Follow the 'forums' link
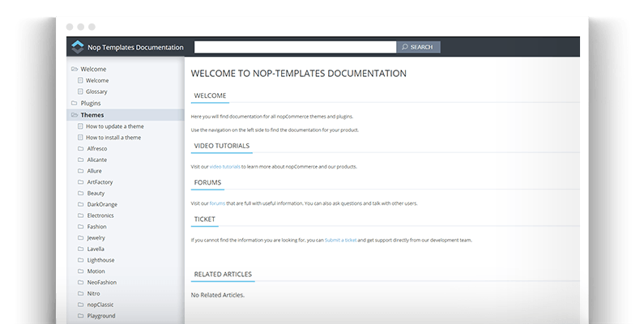Viewport: 644px width, 324px height. click(x=217, y=202)
